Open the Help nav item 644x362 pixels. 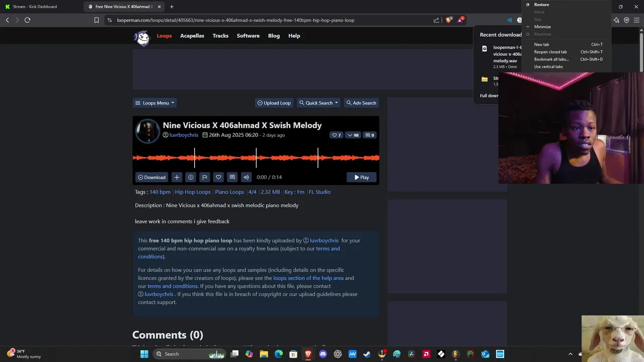[x=294, y=36]
